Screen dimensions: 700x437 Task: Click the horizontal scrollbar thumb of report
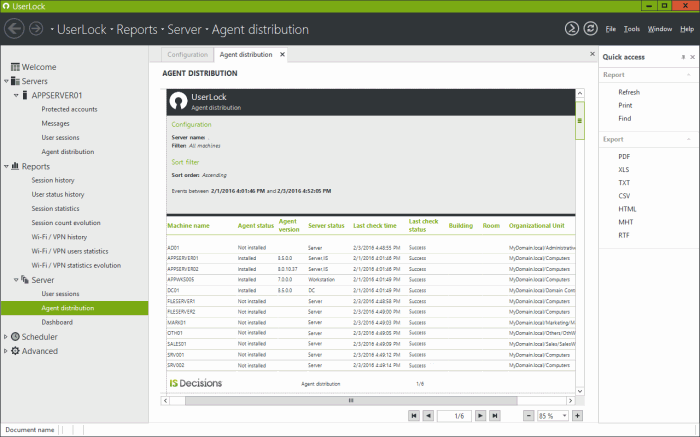point(351,400)
